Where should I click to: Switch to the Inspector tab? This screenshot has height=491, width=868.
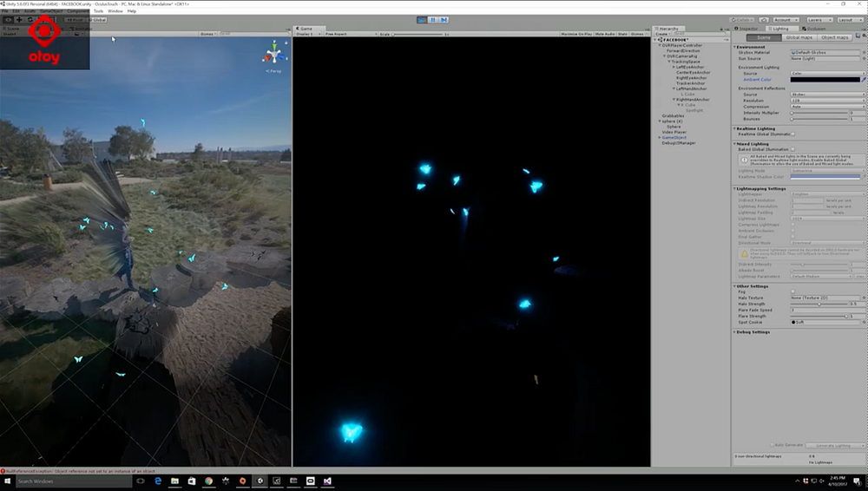(747, 29)
